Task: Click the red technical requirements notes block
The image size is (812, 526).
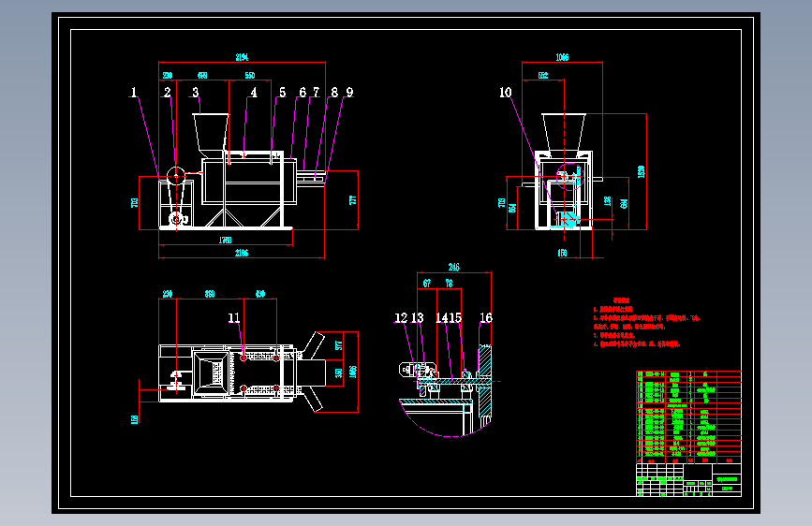Action: pos(646,322)
